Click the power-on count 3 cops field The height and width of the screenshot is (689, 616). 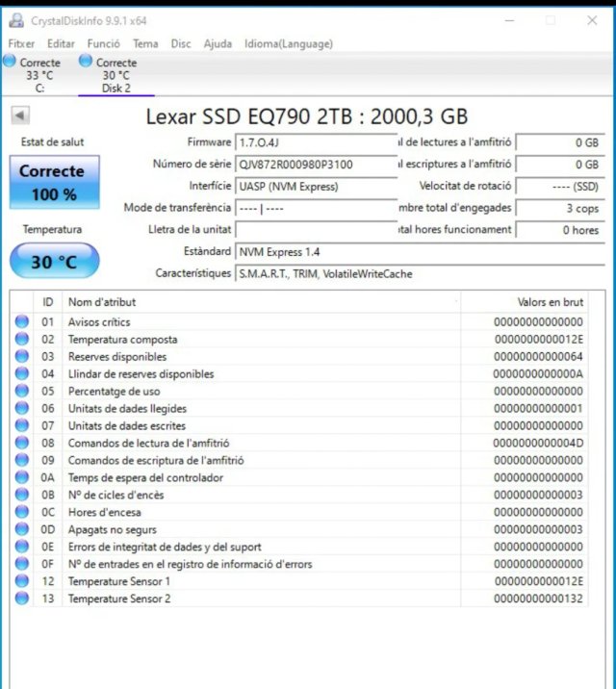pyautogui.click(x=560, y=208)
